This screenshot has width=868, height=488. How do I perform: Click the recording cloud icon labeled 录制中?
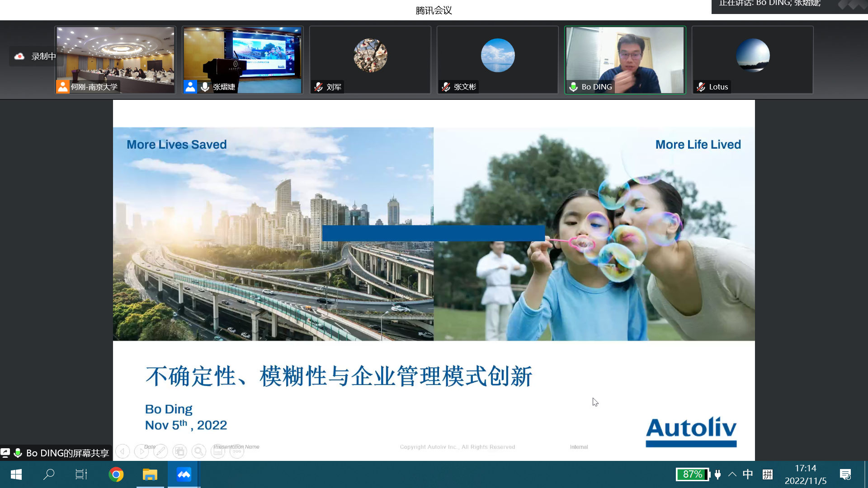(19, 56)
